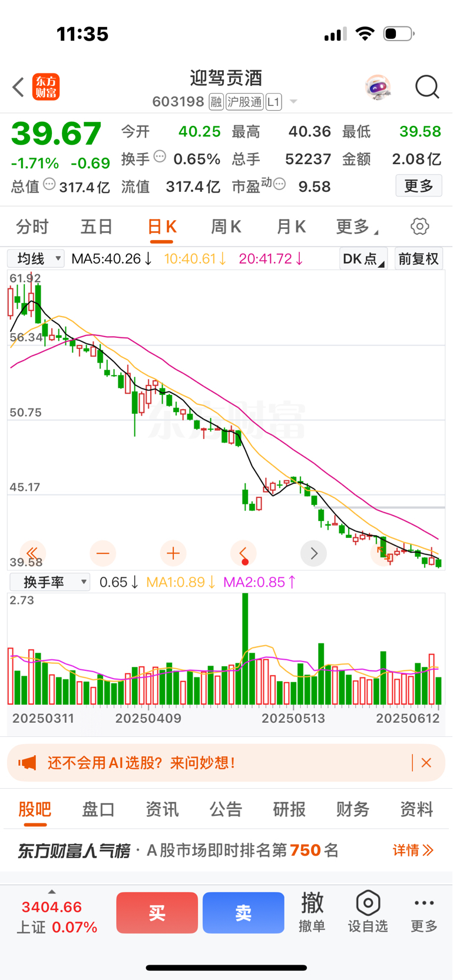Tap the 20:41.72 moving average value
Image resolution: width=453 pixels, height=980 pixels.
click(271, 258)
